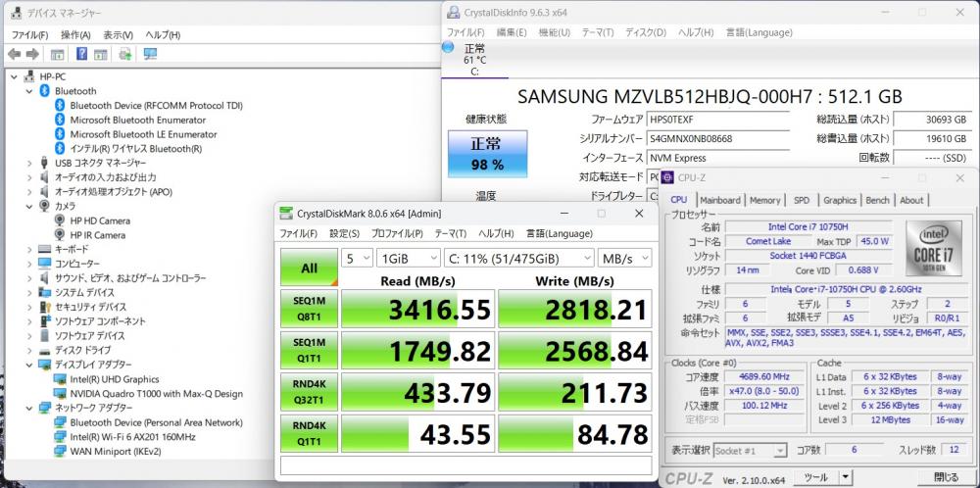Click the CrystalDiskMark title bar icon
The width and height of the screenshot is (980, 488).
[285, 214]
